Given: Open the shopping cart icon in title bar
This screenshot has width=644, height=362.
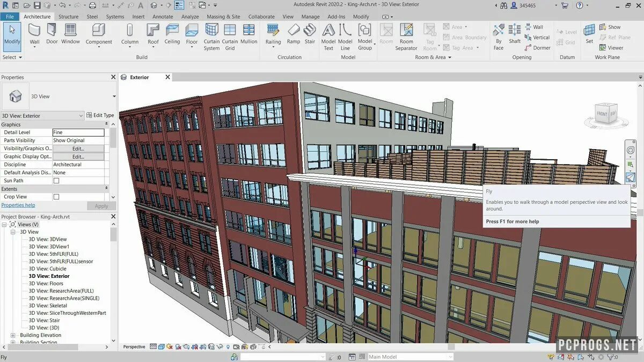Looking at the screenshot, I should pyautogui.click(x=565, y=5).
